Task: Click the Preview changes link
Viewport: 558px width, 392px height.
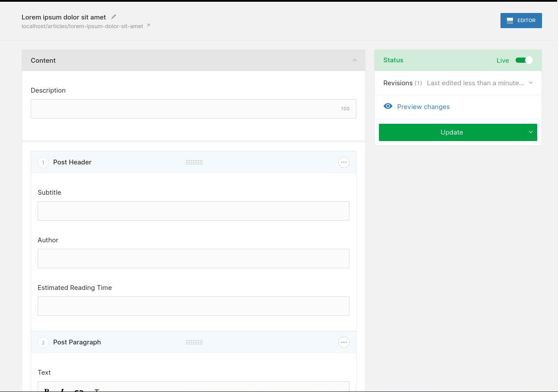Action: [x=423, y=107]
